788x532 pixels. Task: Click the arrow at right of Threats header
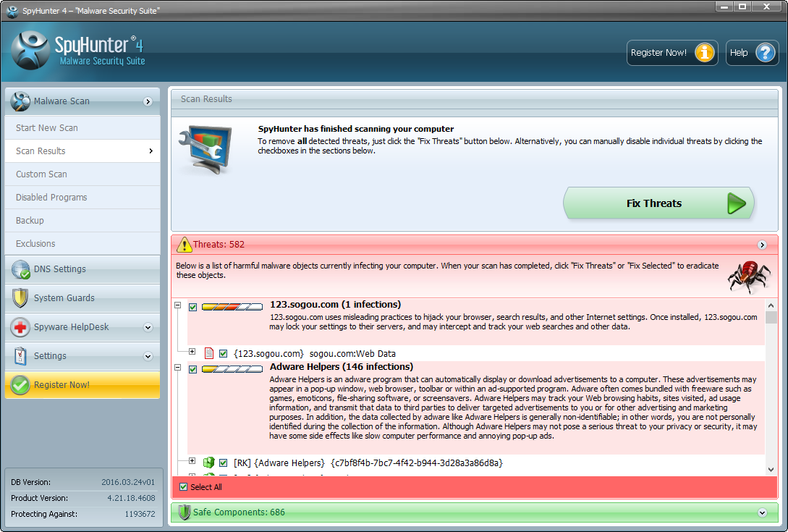pos(763,245)
